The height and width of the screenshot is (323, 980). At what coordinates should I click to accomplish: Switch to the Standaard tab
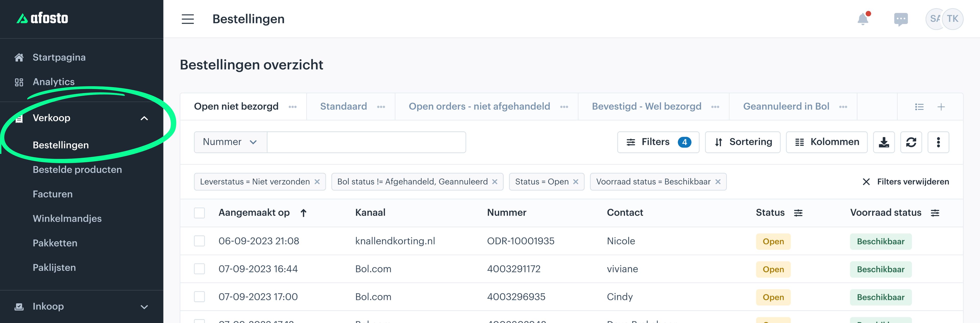tap(344, 107)
